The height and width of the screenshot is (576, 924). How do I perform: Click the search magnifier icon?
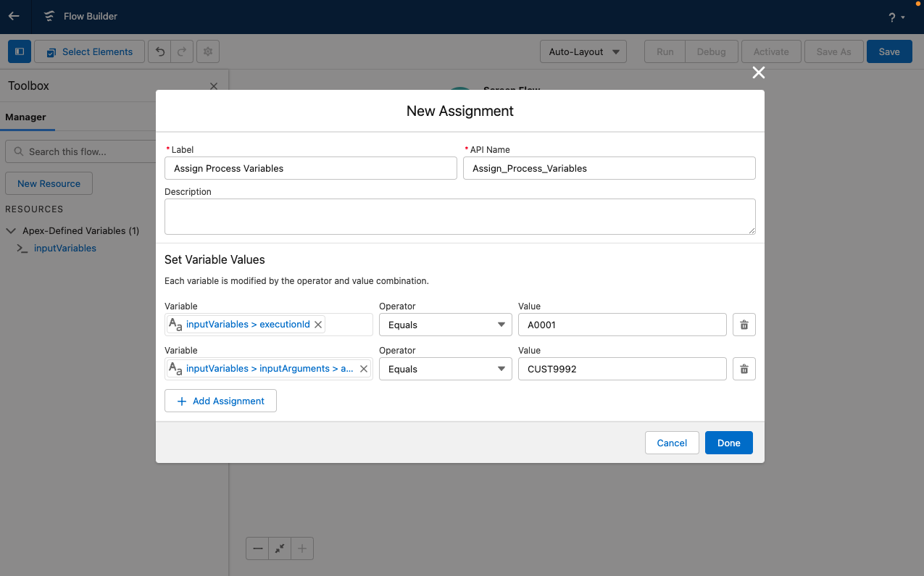click(x=18, y=151)
